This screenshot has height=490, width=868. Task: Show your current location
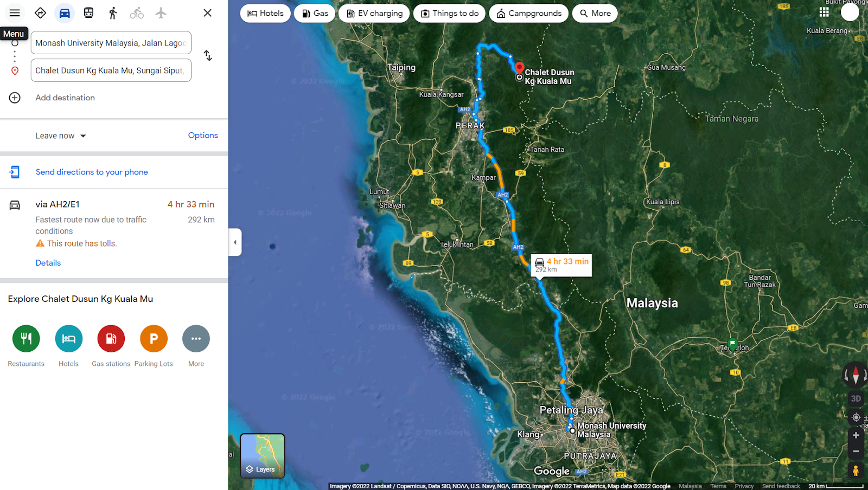(856, 417)
